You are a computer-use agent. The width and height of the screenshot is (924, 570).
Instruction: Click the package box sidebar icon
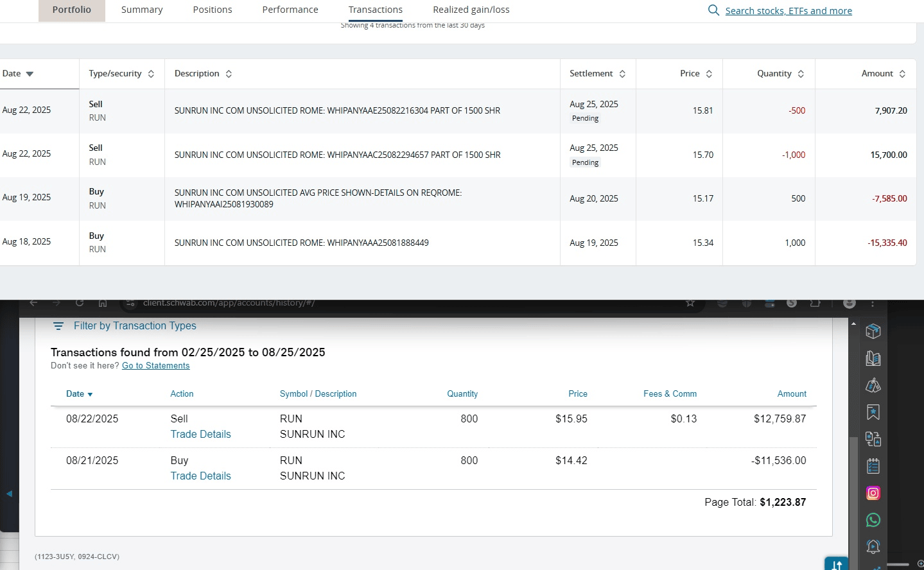pos(873,331)
